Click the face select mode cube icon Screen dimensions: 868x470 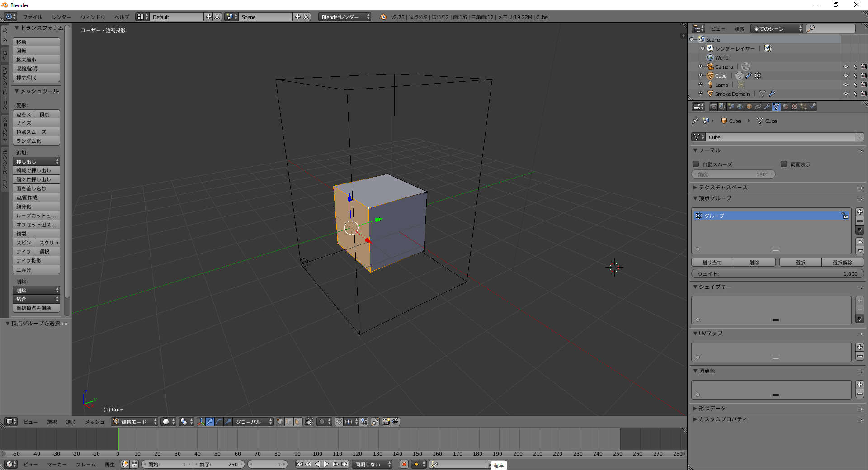tap(298, 422)
